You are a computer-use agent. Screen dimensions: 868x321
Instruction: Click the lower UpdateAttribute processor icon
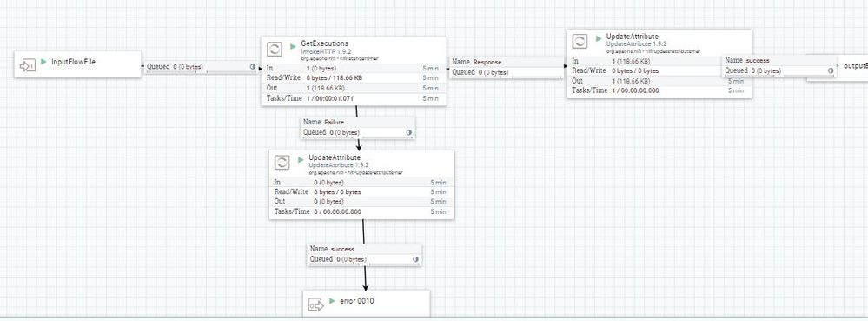(x=282, y=163)
